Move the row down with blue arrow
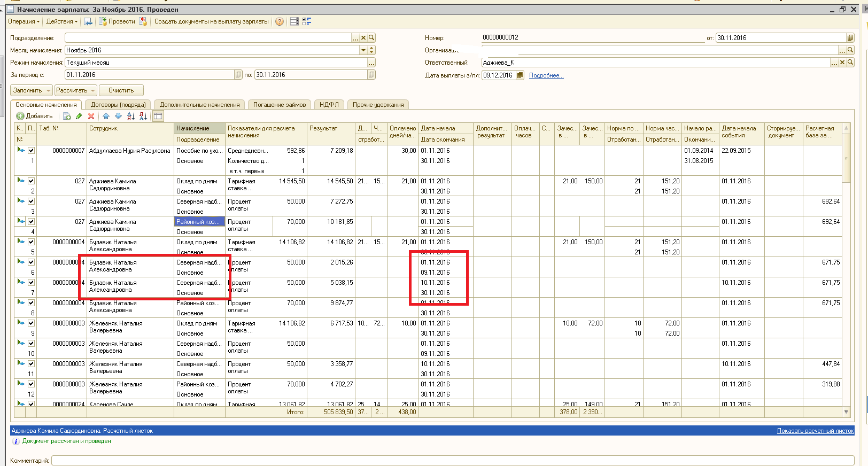This screenshot has width=868, height=466. pos(118,116)
